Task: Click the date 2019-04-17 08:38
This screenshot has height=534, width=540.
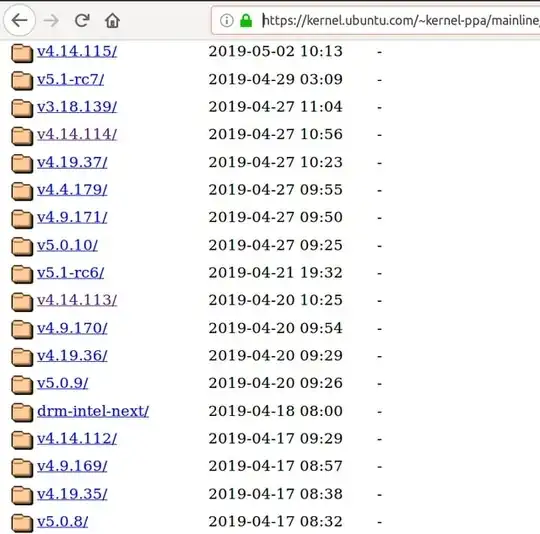Action: (x=276, y=494)
